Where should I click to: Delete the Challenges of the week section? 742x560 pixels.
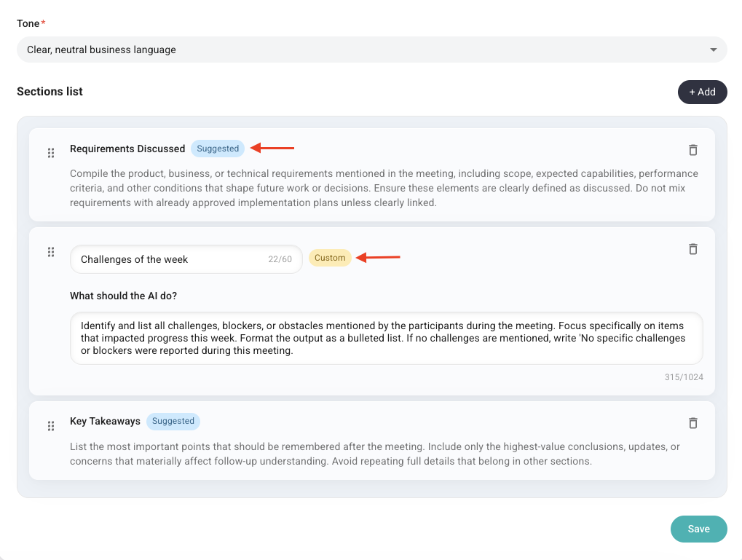click(x=692, y=249)
